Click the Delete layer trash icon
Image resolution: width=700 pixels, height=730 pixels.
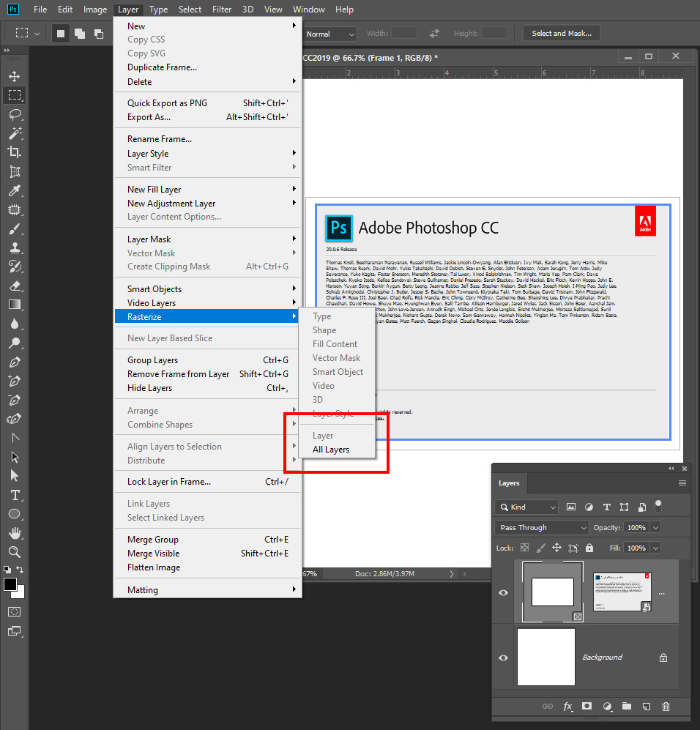pos(666,707)
